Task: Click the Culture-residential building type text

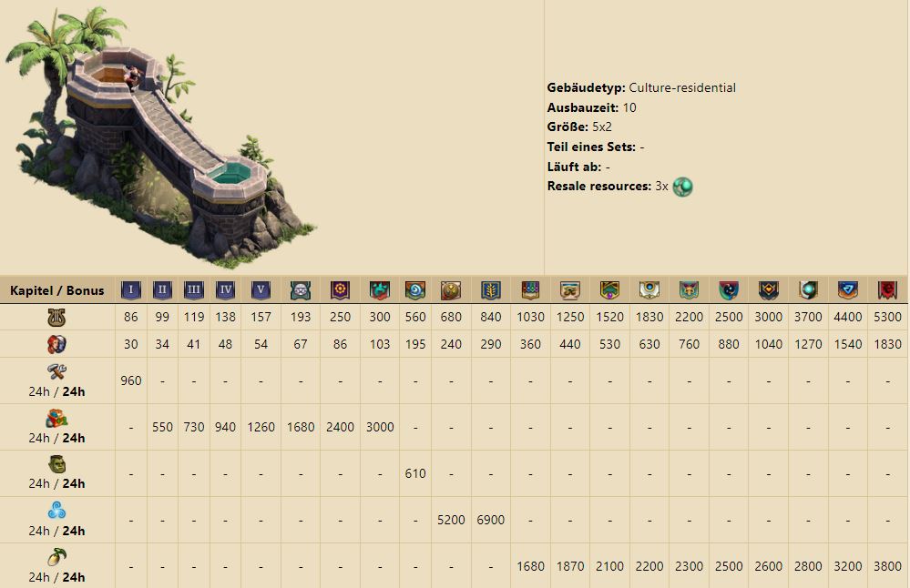Action: point(681,87)
